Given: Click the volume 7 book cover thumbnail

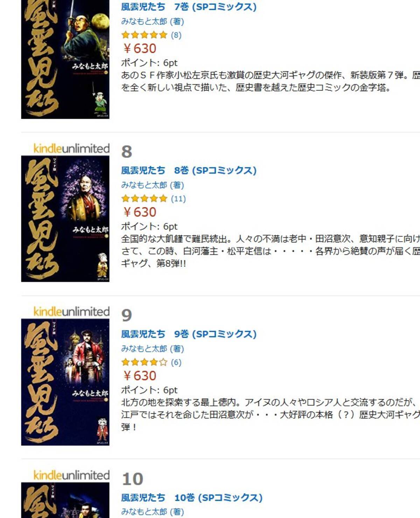Looking at the screenshot, I should (65, 59).
